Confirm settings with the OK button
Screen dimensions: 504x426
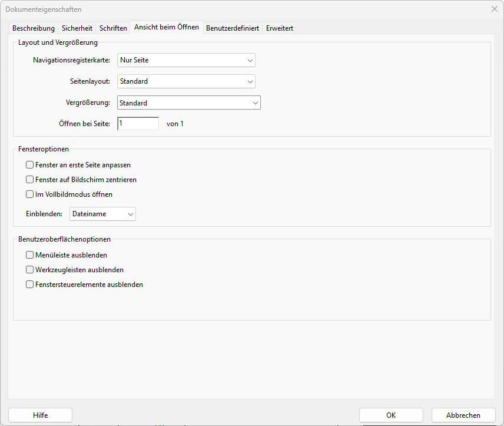pyautogui.click(x=390, y=415)
